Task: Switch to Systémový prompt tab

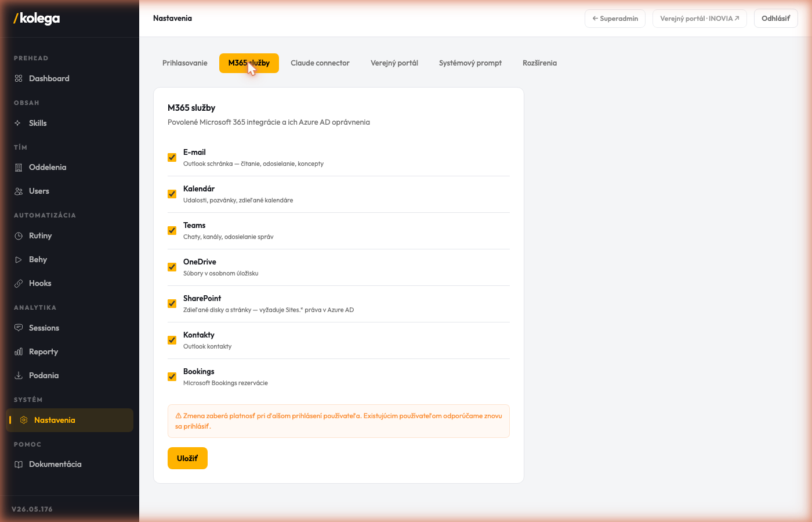Action: point(470,63)
